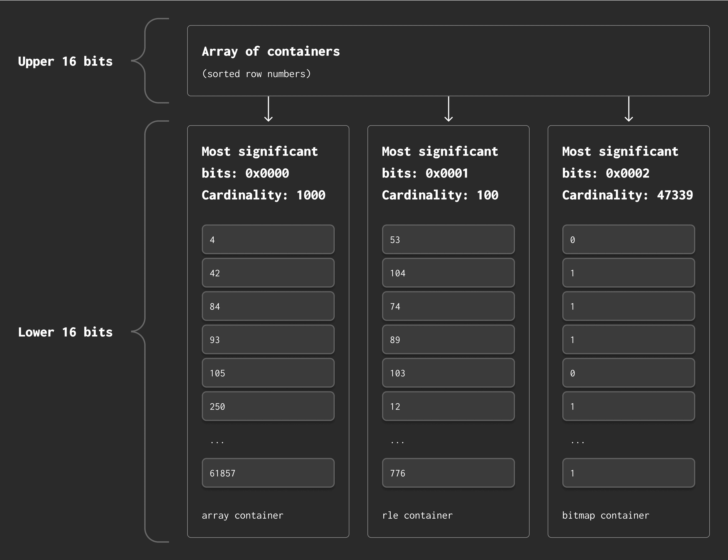Image resolution: width=728 pixels, height=560 pixels.
Task: Select the 250 entry in array container
Action: (268, 406)
